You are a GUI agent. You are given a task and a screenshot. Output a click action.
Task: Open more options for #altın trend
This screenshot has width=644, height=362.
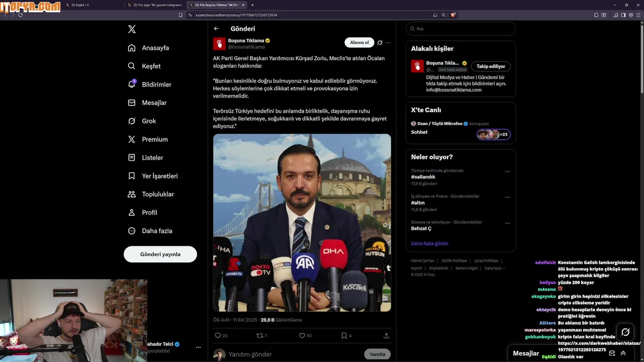(508, 197)
